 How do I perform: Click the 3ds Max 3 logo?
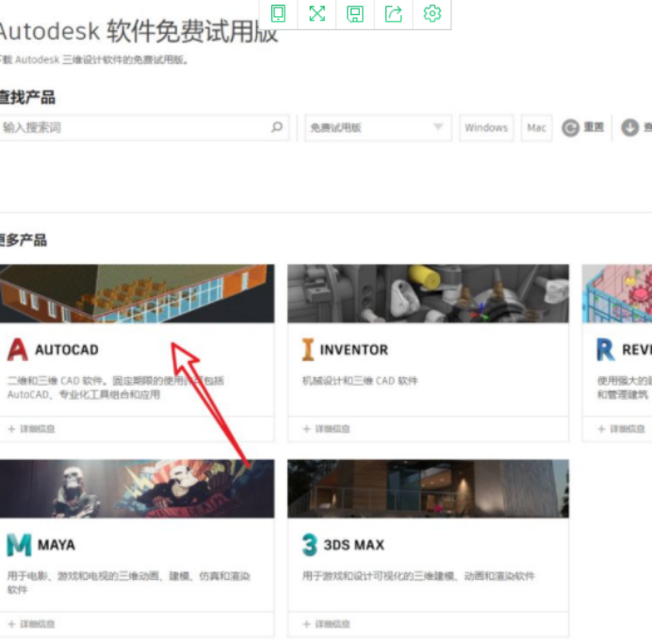pyautogui.click(x=310, y=545)
